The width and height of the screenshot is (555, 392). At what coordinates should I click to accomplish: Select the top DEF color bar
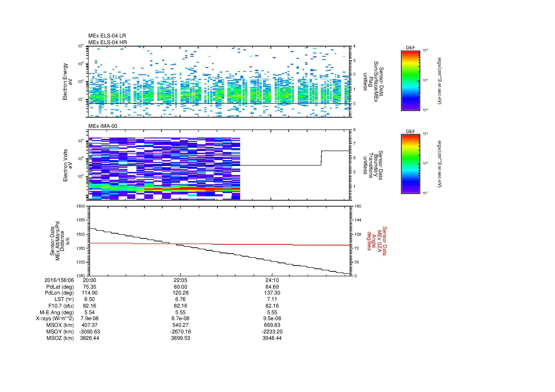click(410, 80)
